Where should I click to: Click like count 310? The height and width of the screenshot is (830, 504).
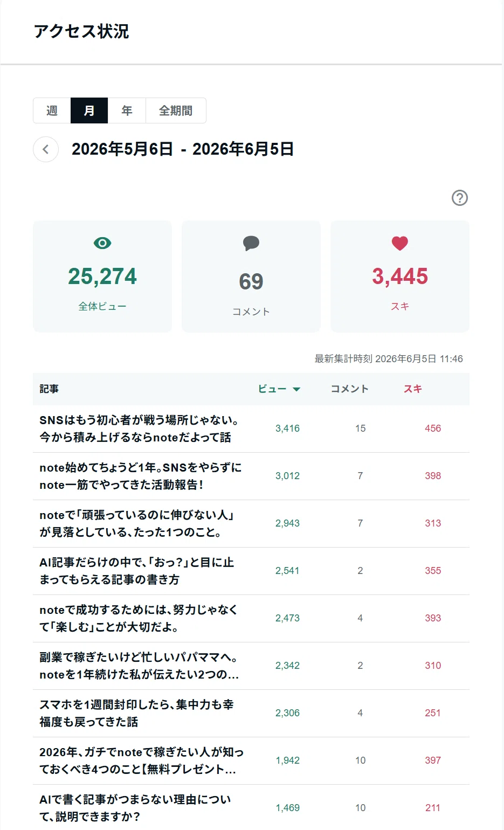tap(433, 666)
